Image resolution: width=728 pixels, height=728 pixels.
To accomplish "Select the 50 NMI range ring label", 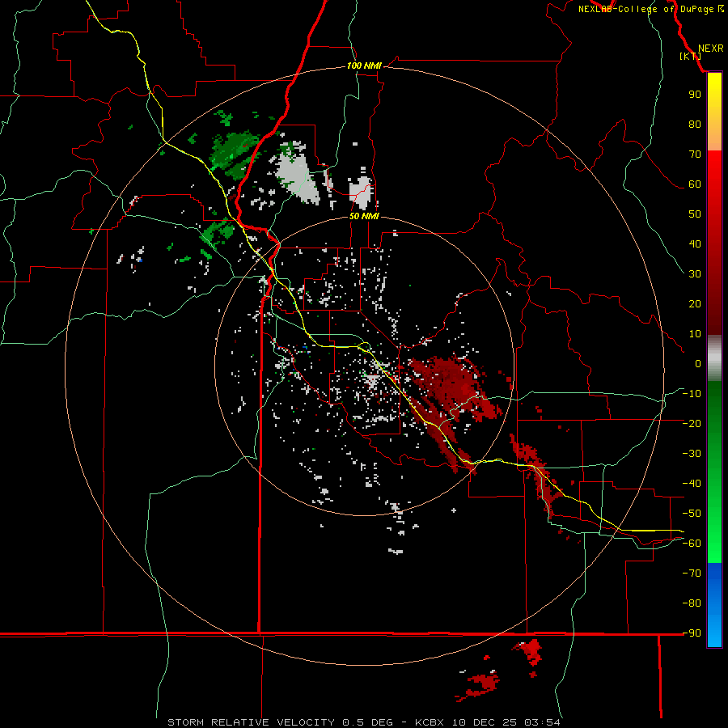I will click(x=364, y=216).
